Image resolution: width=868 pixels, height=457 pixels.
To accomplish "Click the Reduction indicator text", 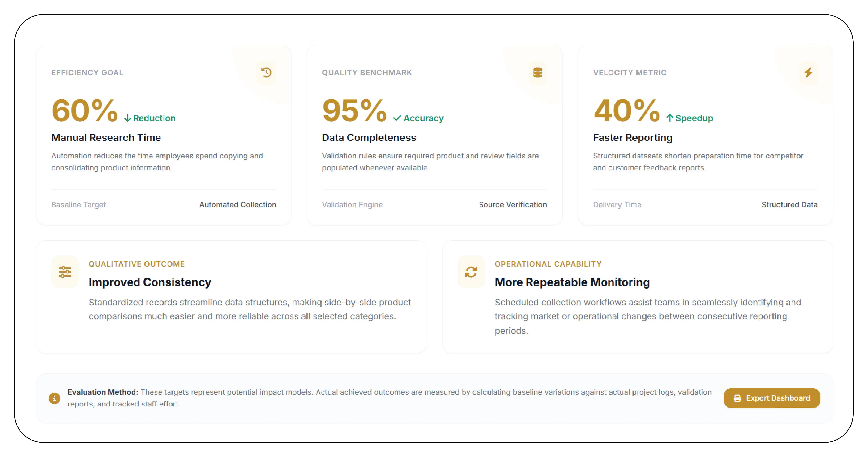I will (x=154, y=118).
